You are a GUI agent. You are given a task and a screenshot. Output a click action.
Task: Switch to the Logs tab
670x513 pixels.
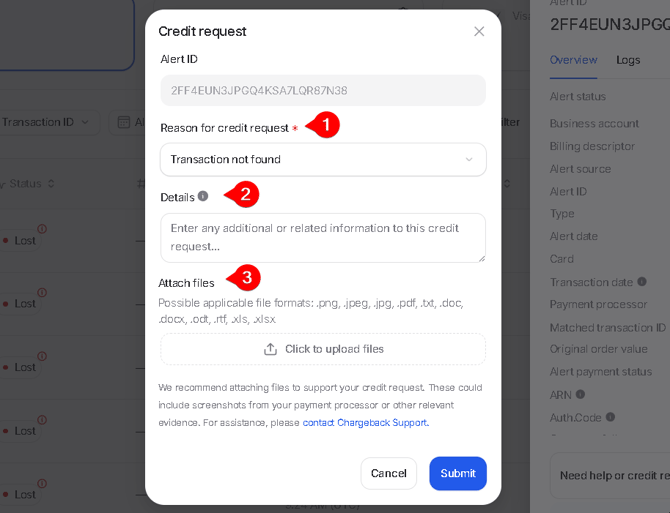628,60
